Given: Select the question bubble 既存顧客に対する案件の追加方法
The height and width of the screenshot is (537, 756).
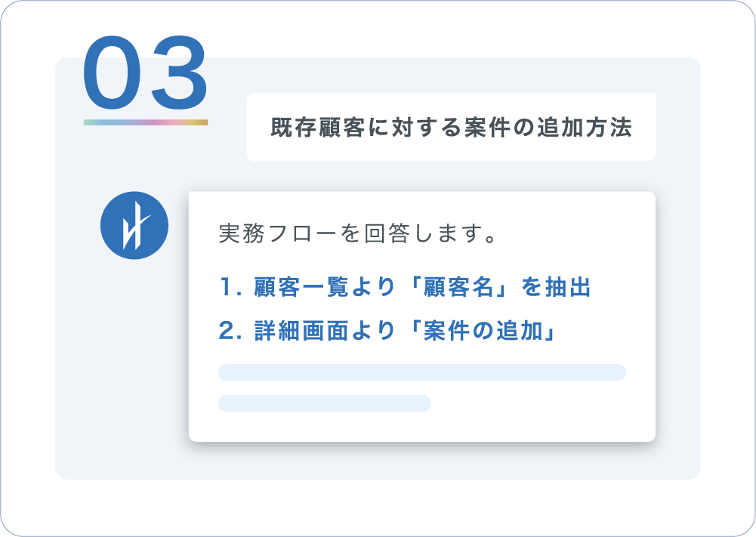Looking at the screenshot, I should [451, 127].
